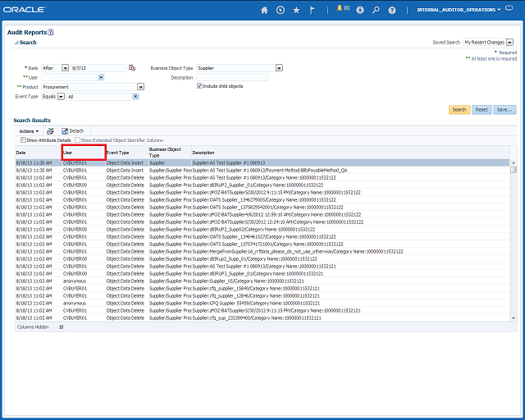Open the search magnifier icon
The height and width of the screenshot is (420, 525).
pos(376,10)
